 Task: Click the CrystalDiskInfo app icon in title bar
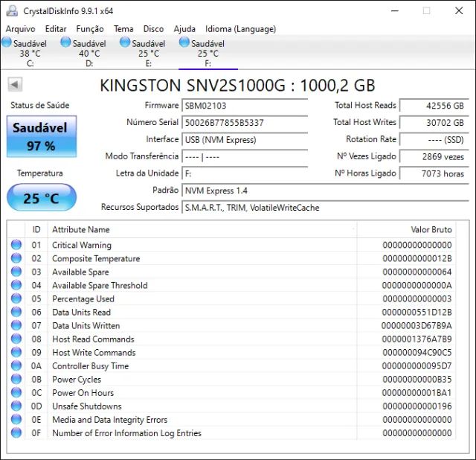tap(12, 11)
